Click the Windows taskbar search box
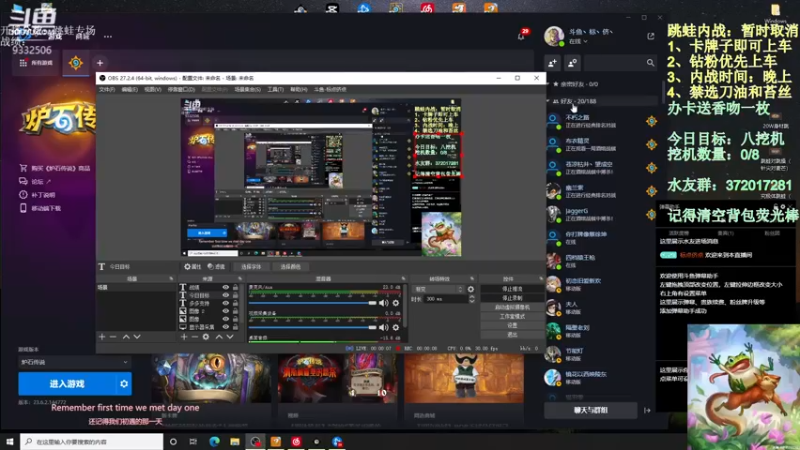This screenshot has width=800, height=450. [x=92, y=441]
